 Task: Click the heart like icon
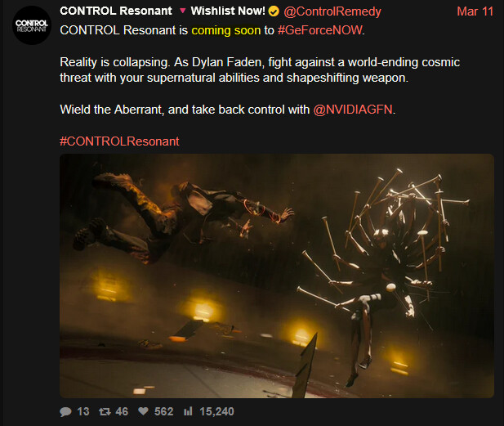[143, 411]
